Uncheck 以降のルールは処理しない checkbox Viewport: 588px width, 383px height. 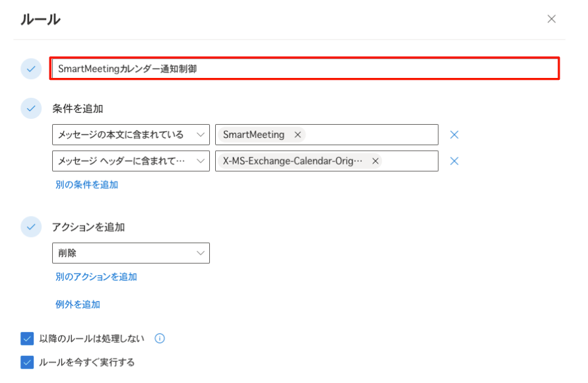[27, 338]
